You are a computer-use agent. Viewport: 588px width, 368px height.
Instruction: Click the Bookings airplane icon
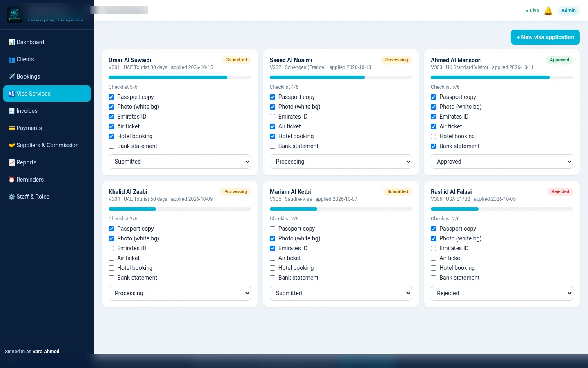(11, 76)
